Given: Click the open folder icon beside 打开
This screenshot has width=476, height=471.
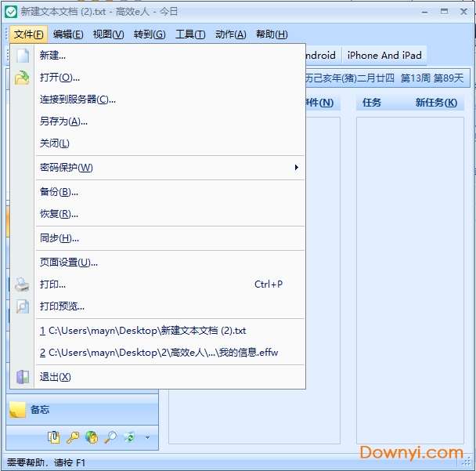Looking at the screenshot, I should (22, 78).
